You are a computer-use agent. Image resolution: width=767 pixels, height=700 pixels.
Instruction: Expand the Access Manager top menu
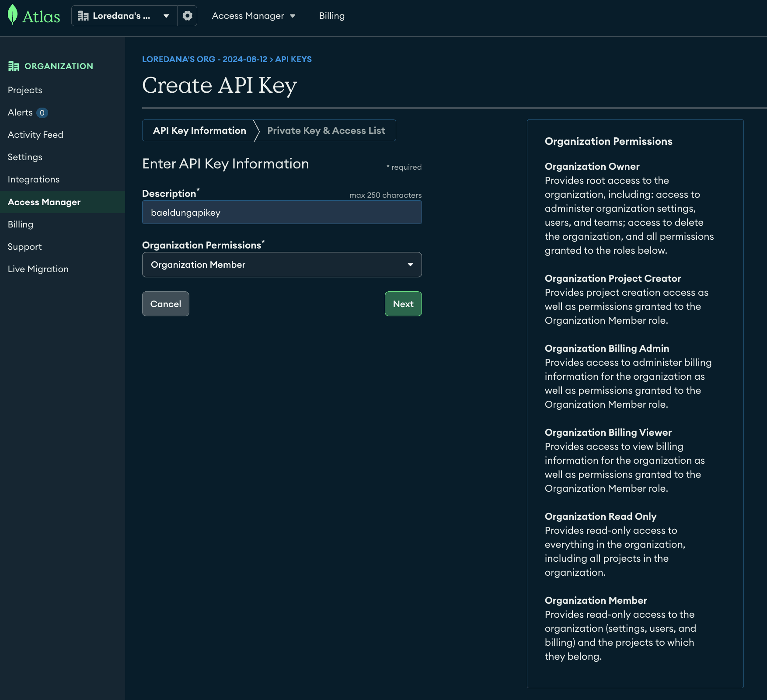(x=254, y=16)
